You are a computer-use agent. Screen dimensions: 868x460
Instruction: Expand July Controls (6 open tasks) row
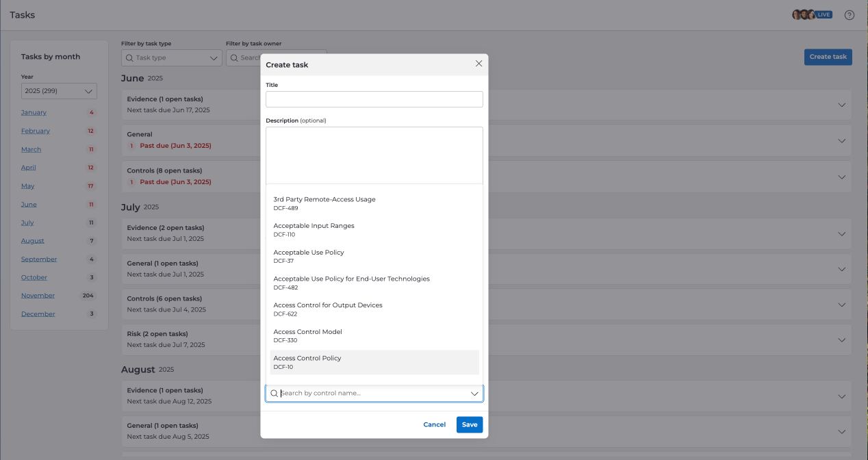pyautogui.click(x=486, y=305)
